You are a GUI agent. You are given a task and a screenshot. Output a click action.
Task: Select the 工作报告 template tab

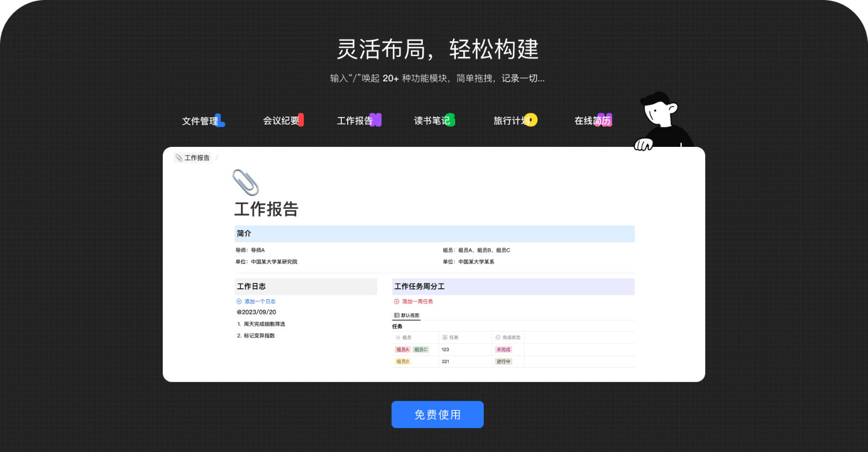(358, 121)
